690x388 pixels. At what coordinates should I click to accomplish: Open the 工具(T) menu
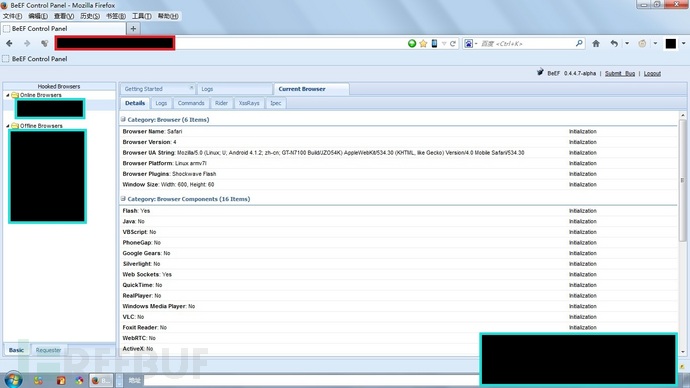(x=142, y=16)
